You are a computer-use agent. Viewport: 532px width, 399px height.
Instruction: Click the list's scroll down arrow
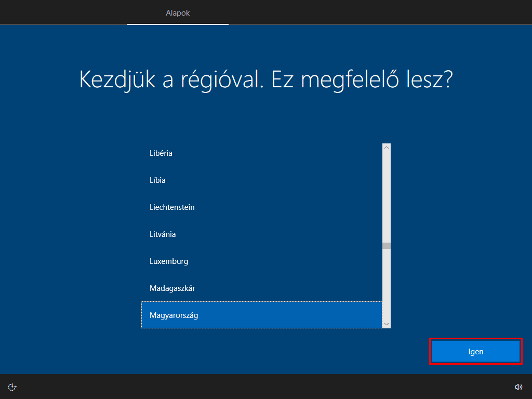pos(386,324)
